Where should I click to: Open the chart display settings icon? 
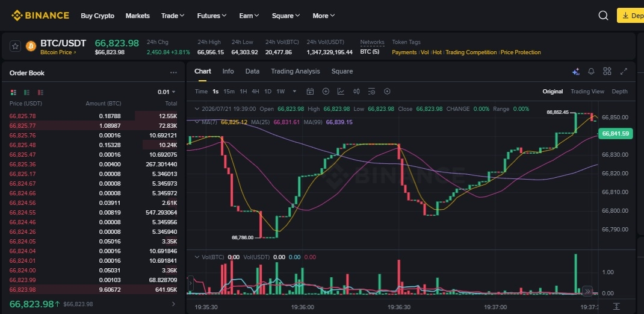pos(372,92)
